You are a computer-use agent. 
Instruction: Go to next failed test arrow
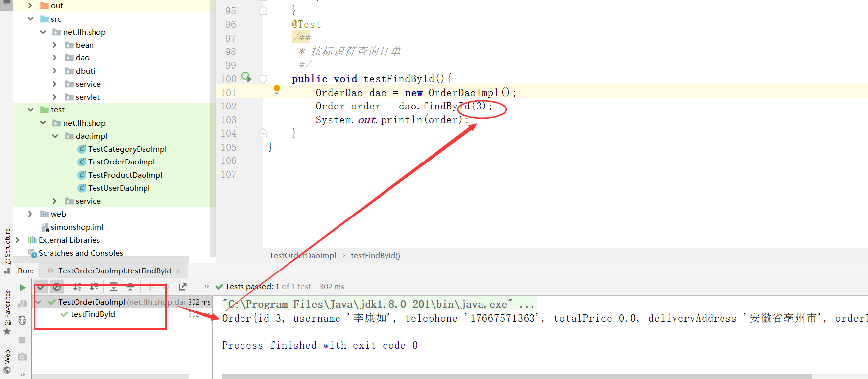(x=166, y=287)
